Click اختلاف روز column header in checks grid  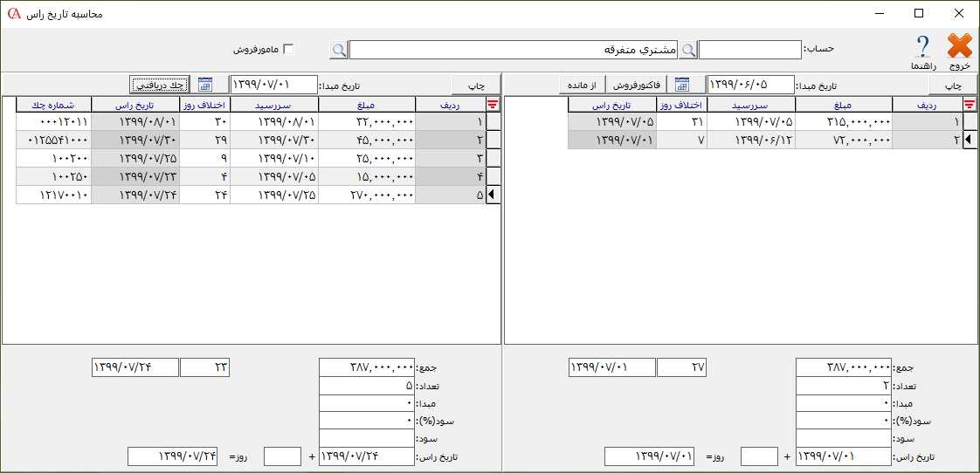point(205,105)
